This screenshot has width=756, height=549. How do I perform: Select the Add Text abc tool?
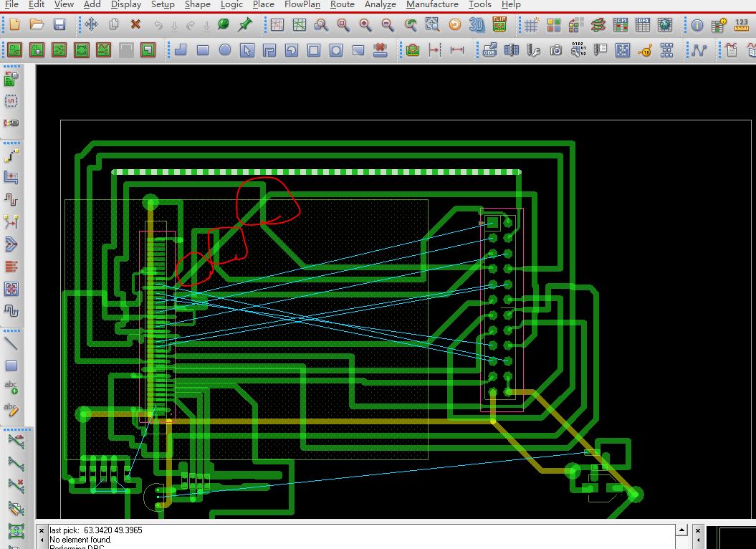(x=11, y=388)
